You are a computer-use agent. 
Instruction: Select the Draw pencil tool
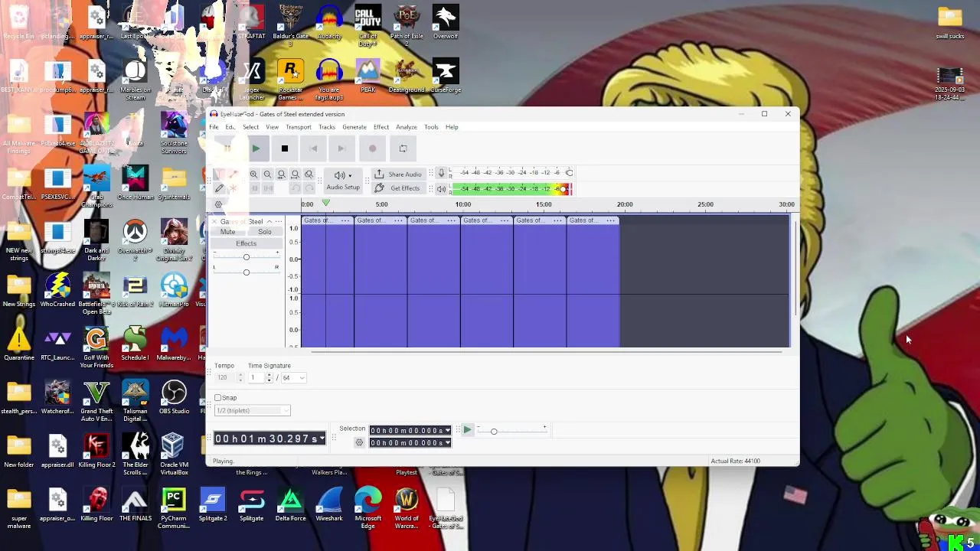click(219, 188)
